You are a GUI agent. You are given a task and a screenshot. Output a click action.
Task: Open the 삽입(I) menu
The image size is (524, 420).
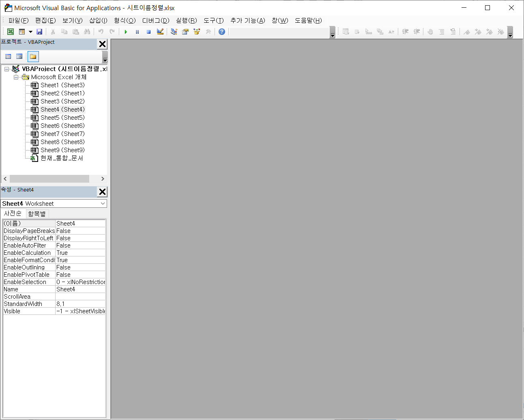pyautogui.click(x=98, y=20)
